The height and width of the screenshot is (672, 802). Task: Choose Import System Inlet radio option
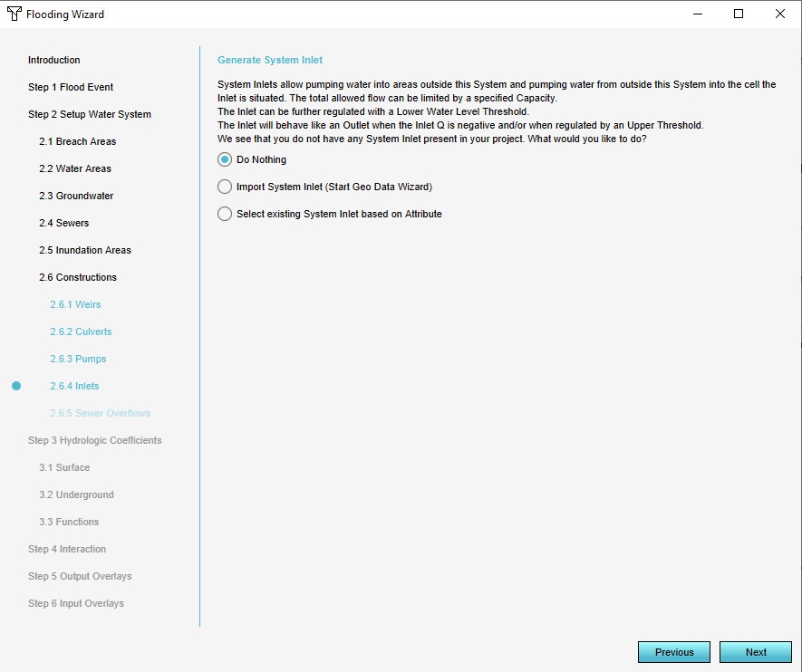tap(225, 187)
